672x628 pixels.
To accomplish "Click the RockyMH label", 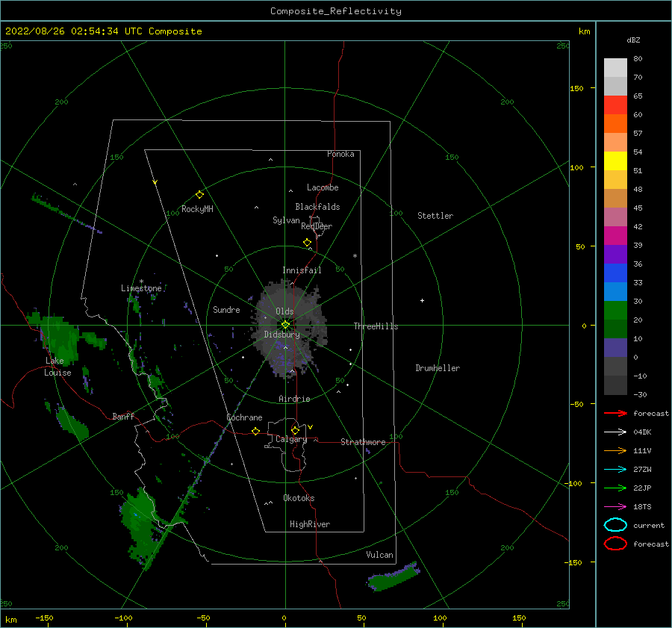I will tap(197, 209).
